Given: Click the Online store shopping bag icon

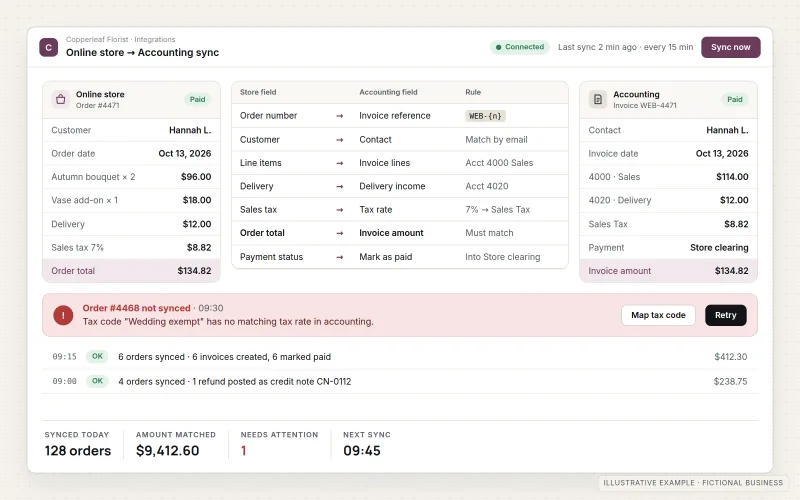Looking at the screenshot, I should click(61, 99).
